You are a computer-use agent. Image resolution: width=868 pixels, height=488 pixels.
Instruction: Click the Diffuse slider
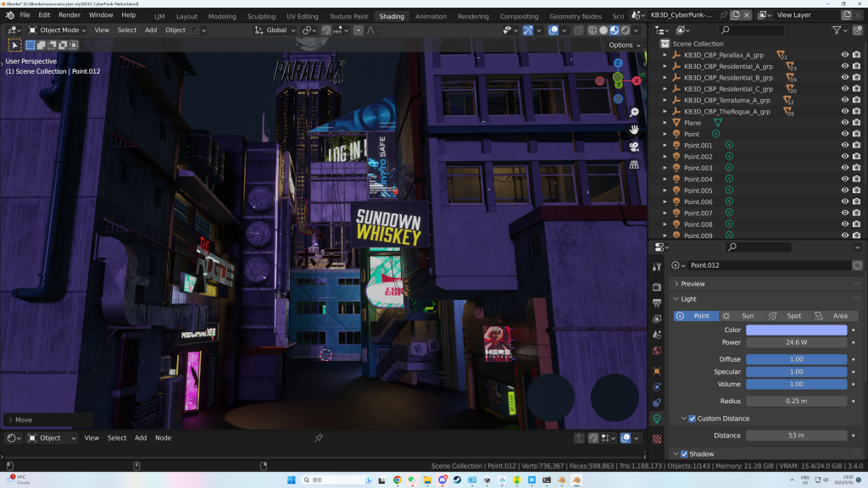[x=796, y=359]
